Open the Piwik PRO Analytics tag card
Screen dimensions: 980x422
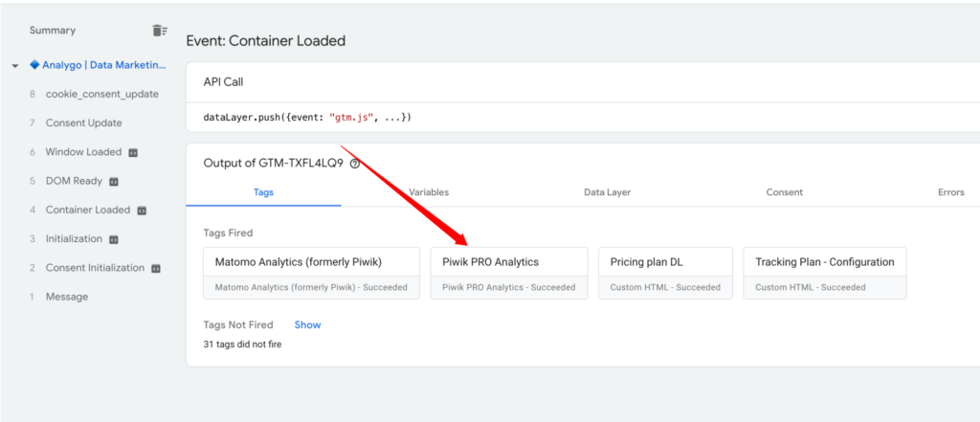[x=509, y=273]
